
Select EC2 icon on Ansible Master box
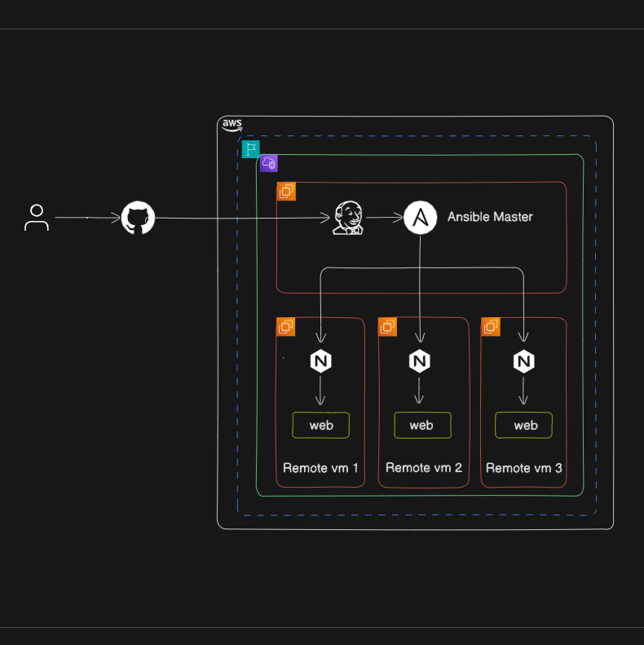pos(286,192)
